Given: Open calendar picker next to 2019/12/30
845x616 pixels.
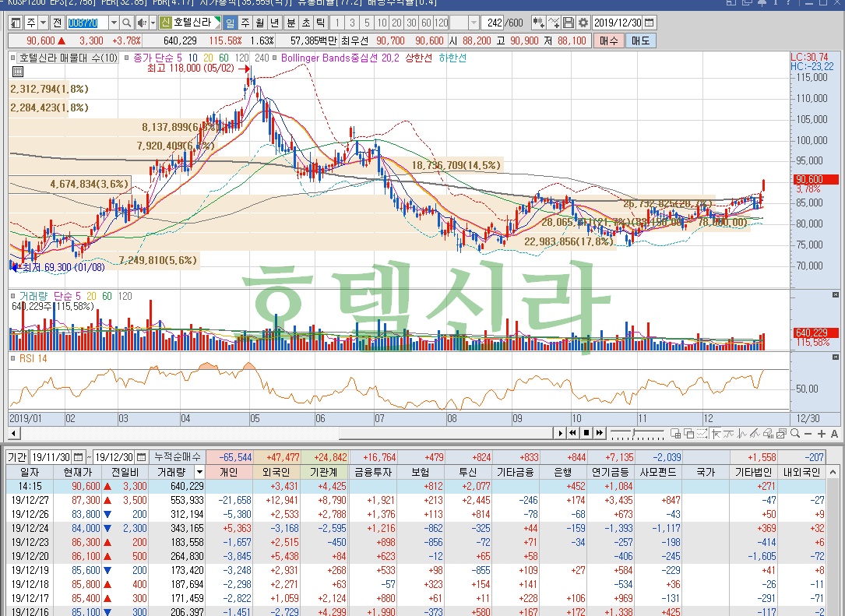Looking at the screenshot, I should tap(650, 23).
